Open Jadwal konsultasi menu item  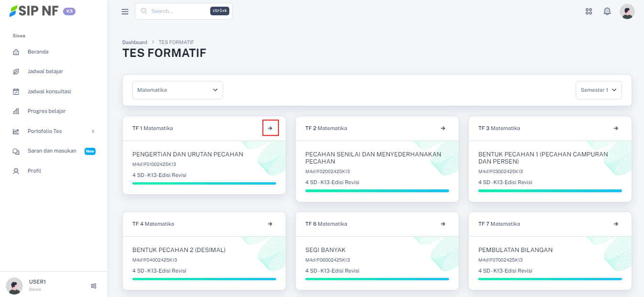(x=49, y=91)
